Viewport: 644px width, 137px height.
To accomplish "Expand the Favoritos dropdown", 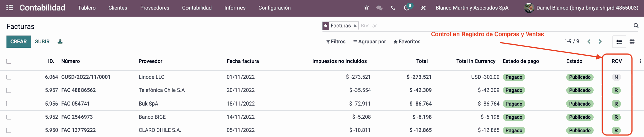I will [407, 42].
